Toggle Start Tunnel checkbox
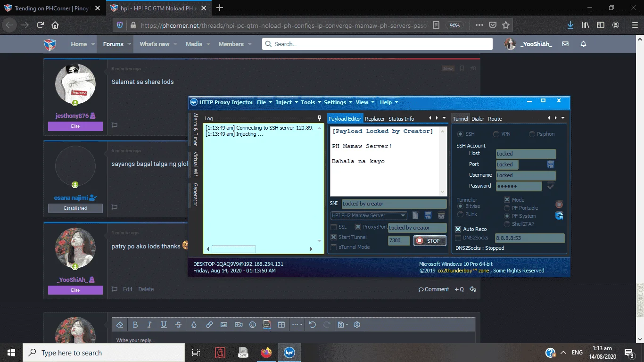The width and height of the screenshot is (644, 362). [x=334, y=237]
